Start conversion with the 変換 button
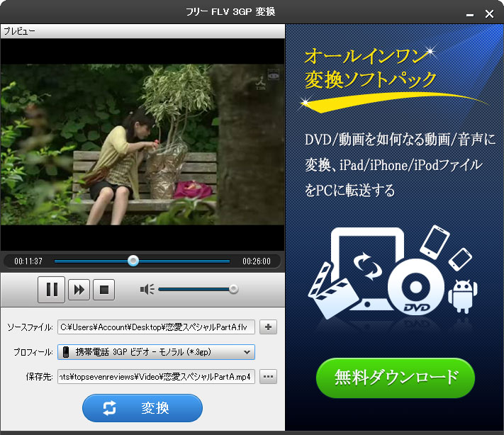504x435 pixels. (142, 408)
